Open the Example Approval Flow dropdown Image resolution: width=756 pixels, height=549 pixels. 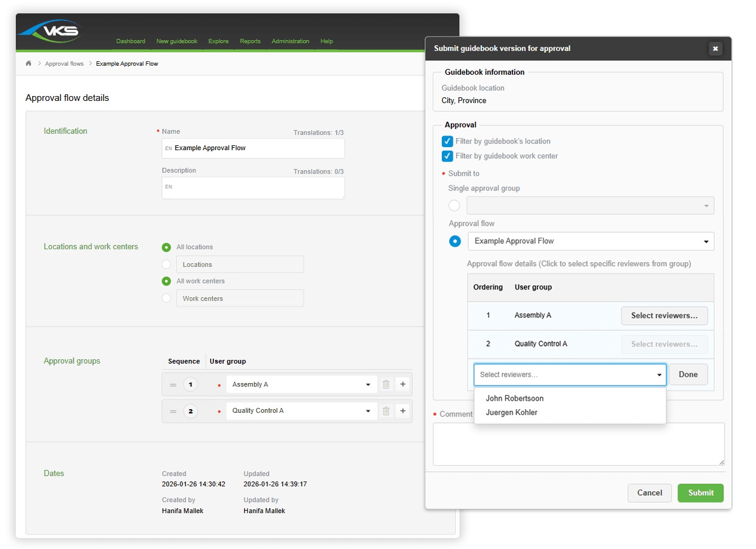click(590, 241)
